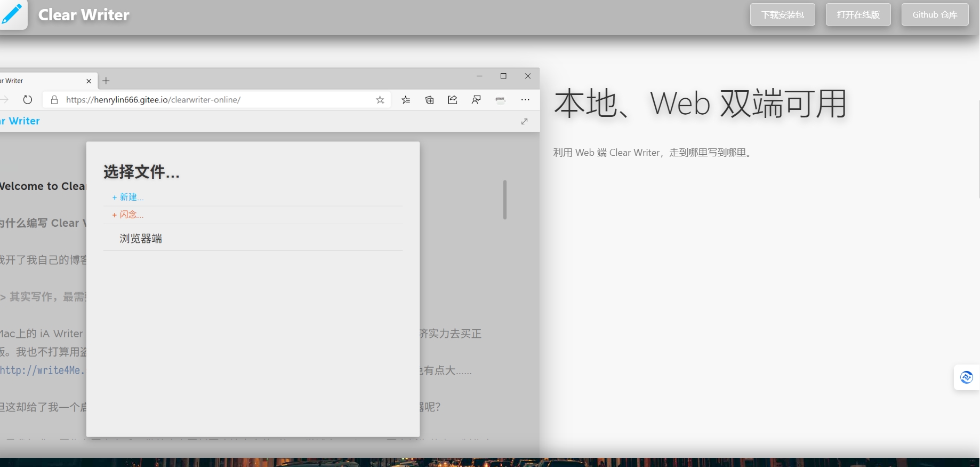This screenshot has height=467, width=980.
Task: Open the Collections icon in browser toolbar
Action: tap(429, 100)
